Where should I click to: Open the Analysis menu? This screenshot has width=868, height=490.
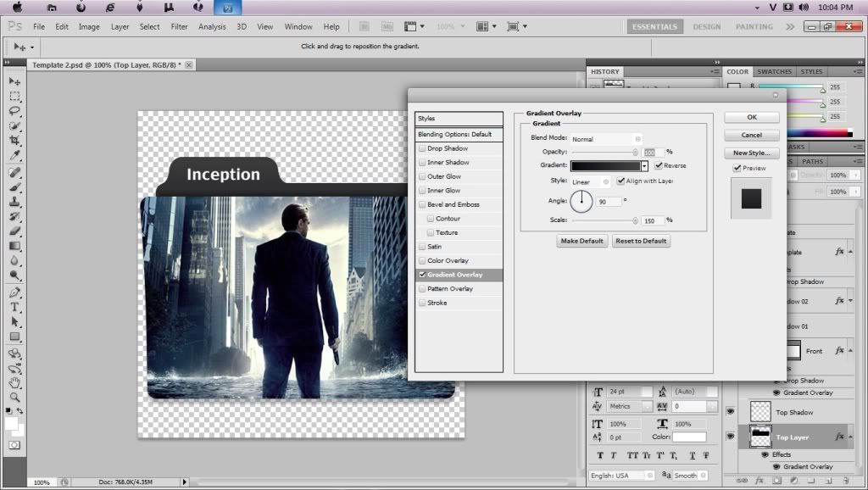coord(212,26)
